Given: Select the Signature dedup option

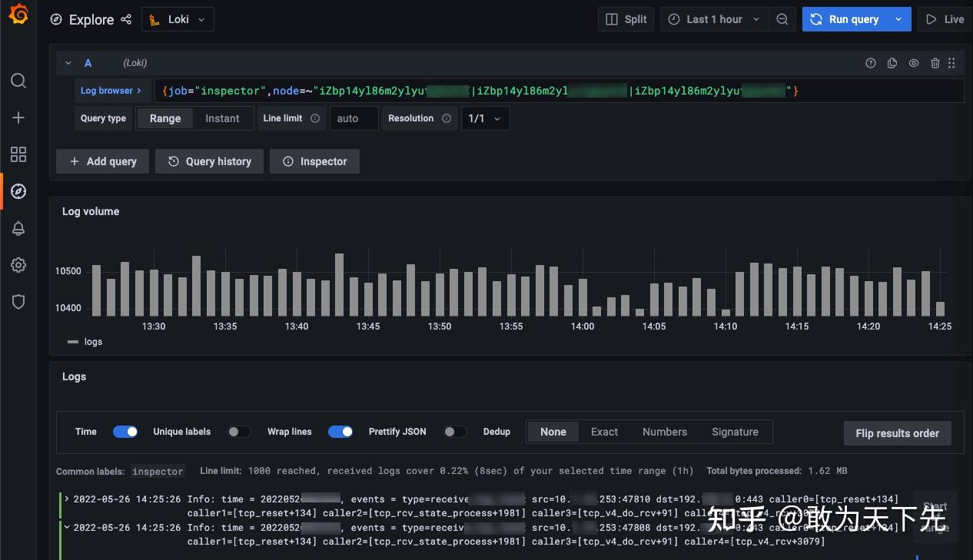Looking at the screenshot, I should pyautogui.click(x=735, y=432).
